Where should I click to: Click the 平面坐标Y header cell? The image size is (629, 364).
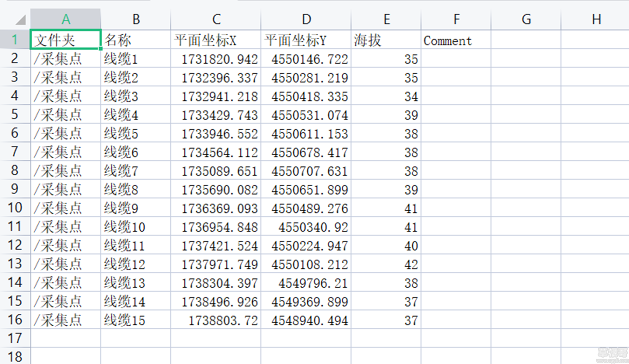point(306,40)
